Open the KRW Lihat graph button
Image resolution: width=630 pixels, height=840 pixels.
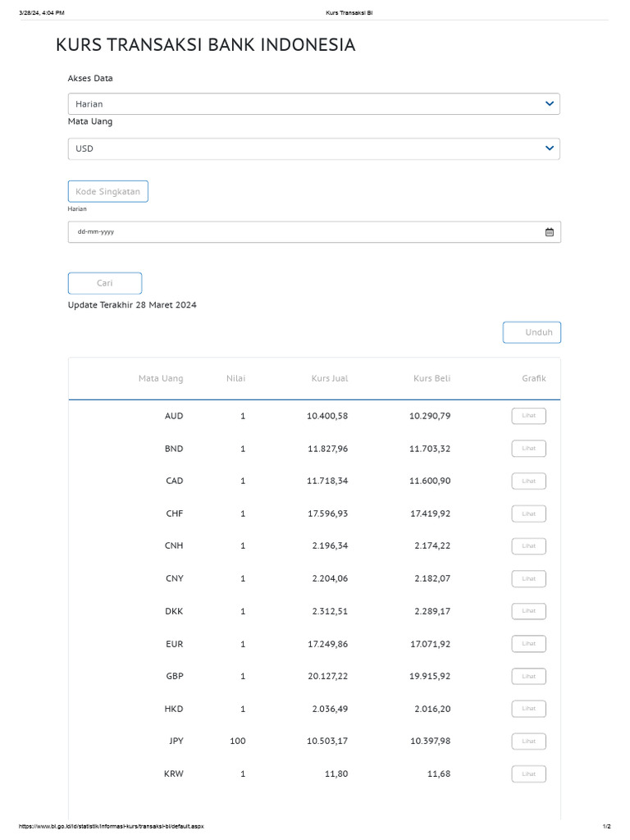528,774
